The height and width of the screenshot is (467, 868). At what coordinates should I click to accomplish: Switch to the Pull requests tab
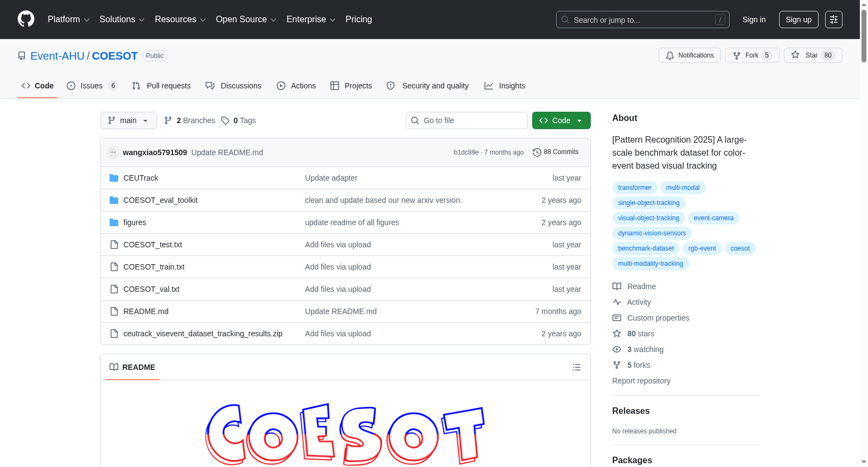pos(162,86)
